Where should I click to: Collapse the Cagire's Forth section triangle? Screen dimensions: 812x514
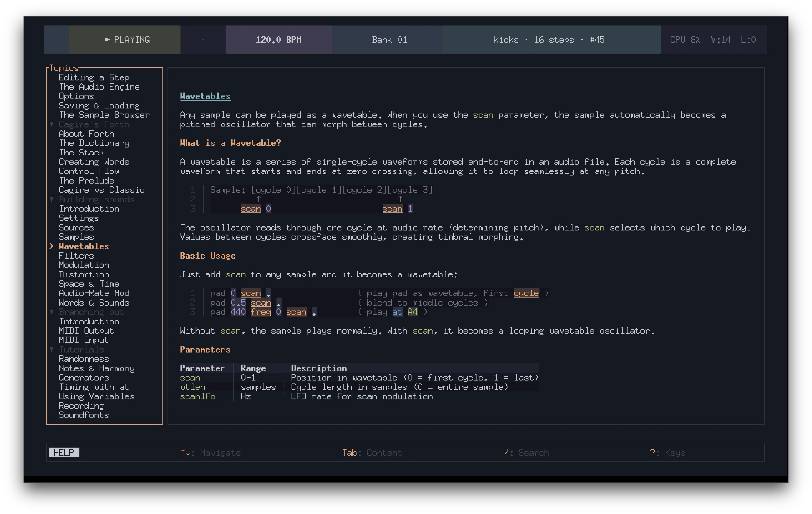tap(52, 124)
